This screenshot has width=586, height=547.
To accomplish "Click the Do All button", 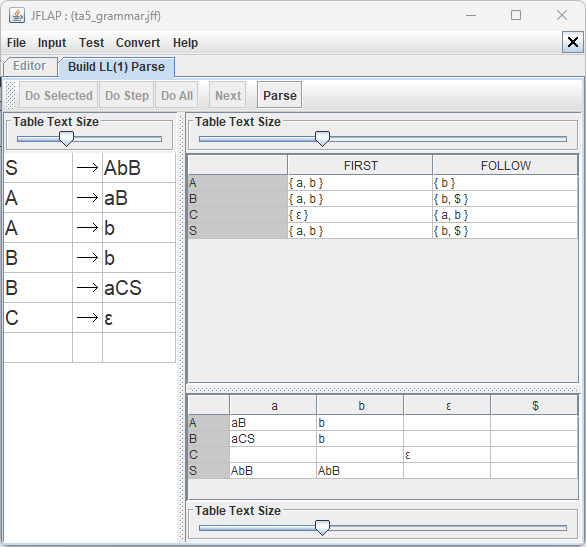I will coord(177,95).
